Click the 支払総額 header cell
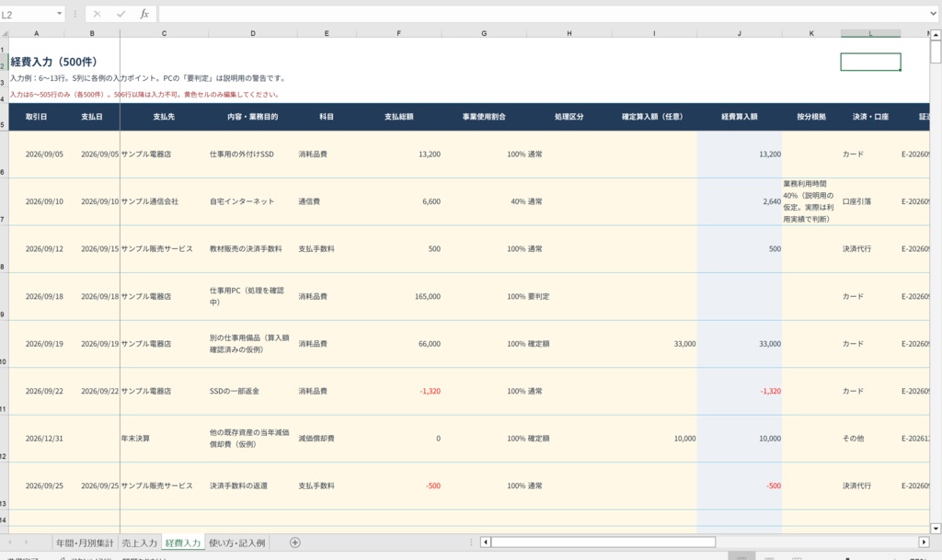The width and height of the screenshot is (942, 560). 399,117
